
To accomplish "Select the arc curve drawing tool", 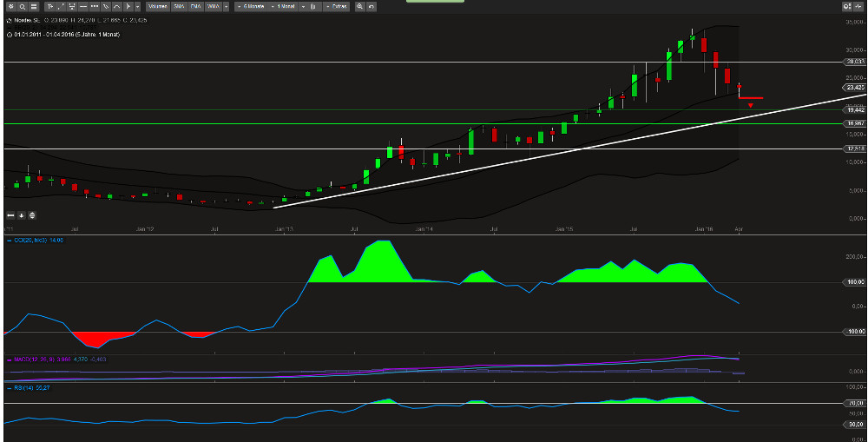I will pyautogui.click(x=116, y=7).
